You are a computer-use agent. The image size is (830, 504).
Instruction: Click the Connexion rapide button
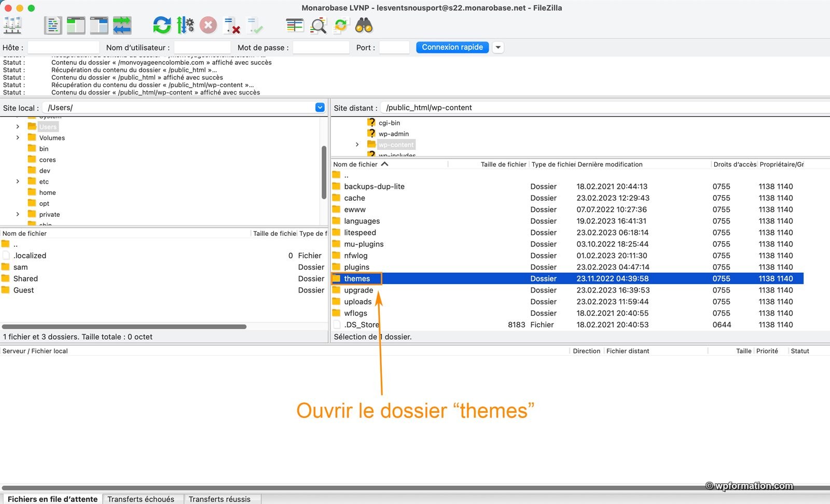tap(452, 47)
